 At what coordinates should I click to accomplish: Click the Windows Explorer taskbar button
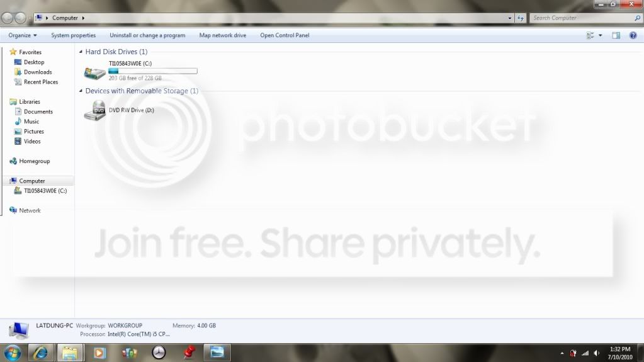point(71,353)
